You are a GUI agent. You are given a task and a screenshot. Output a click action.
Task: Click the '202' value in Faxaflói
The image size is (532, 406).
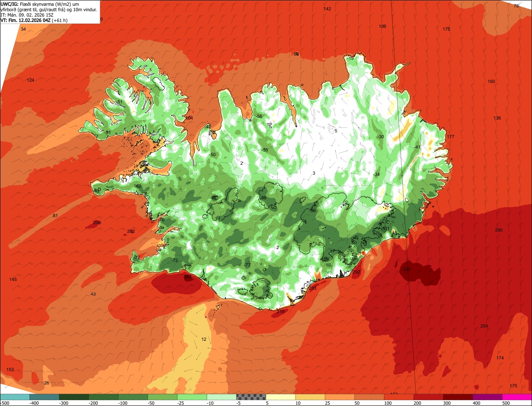point(131,231)
